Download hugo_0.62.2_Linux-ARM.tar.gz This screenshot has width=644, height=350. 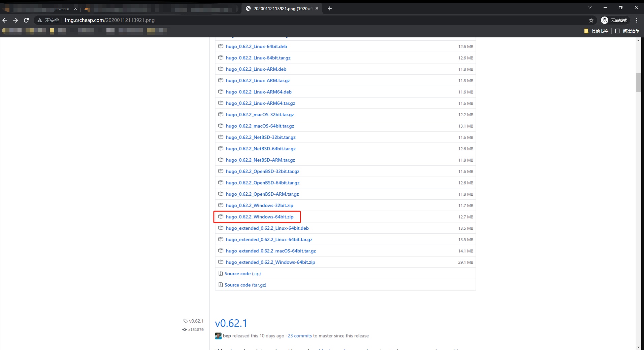click(x=258, y=81)
